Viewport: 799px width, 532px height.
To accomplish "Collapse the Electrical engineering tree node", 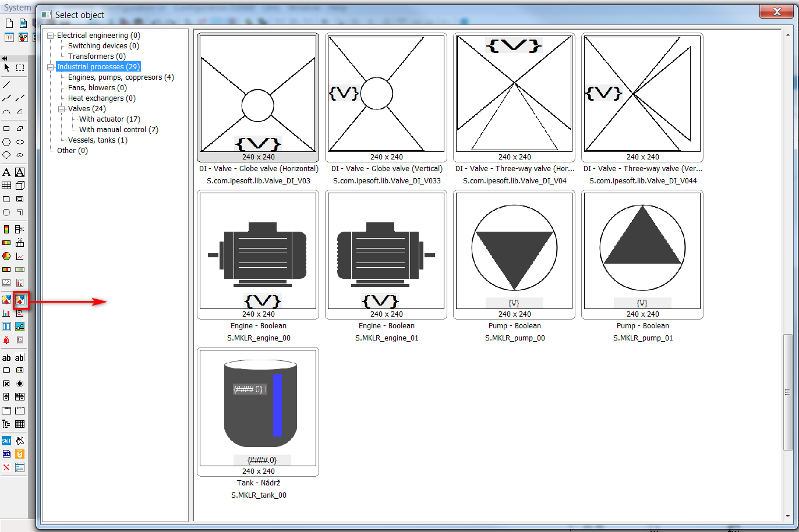I will (x=51, y=36).
